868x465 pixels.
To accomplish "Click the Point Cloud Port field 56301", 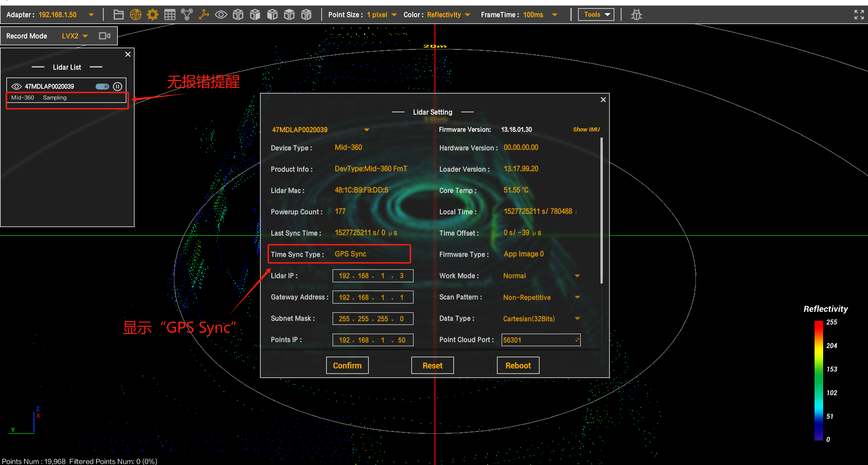I will [541, 340].
